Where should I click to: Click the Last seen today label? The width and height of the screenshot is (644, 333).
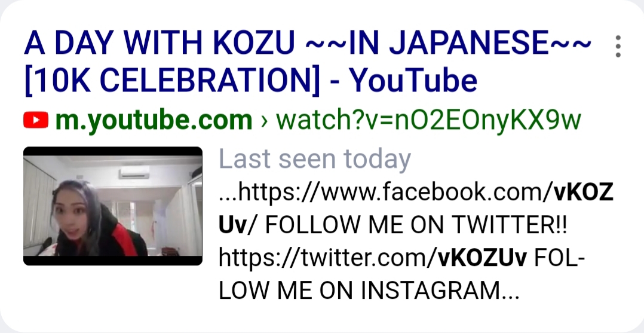[315, 158]
